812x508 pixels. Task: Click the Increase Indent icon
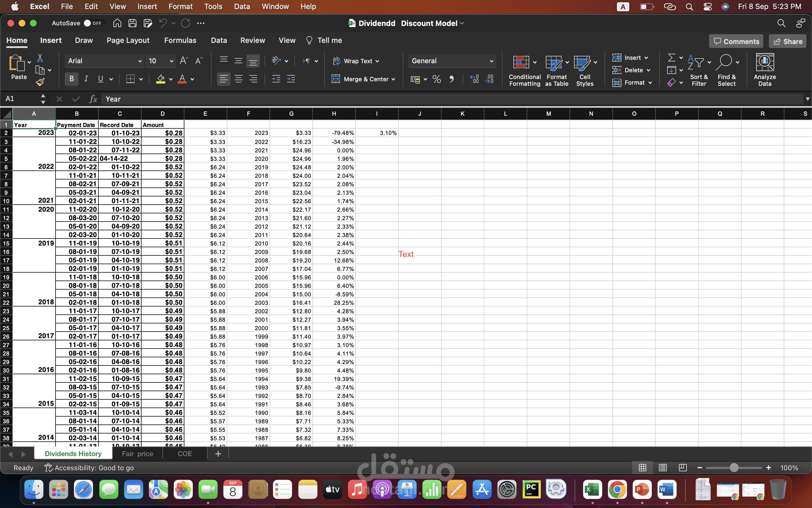[x=291, y=79]
